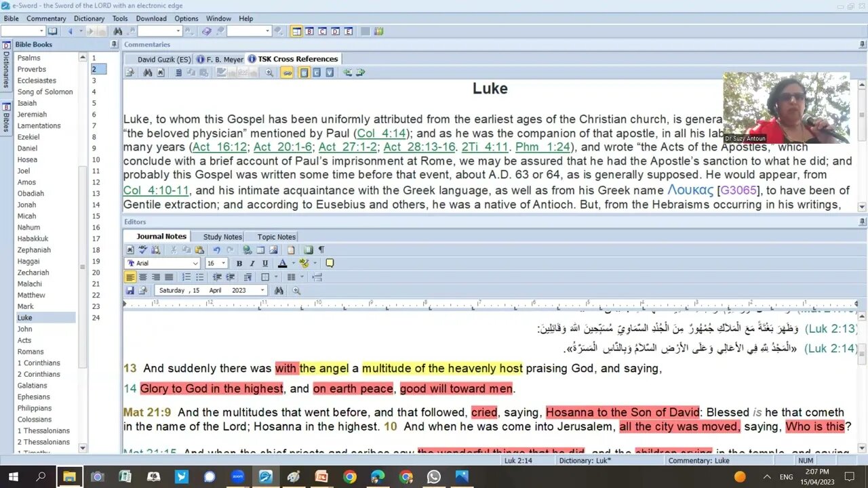
Task: Toggle commentary link synchronization chain icon
Action: (x=287, y=73)
